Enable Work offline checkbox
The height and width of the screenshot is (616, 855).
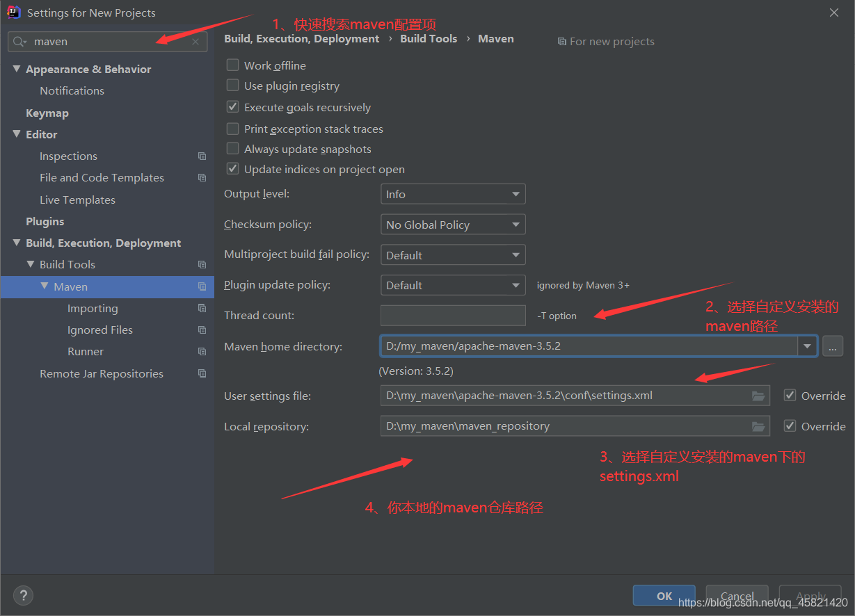tap(232, 65)
